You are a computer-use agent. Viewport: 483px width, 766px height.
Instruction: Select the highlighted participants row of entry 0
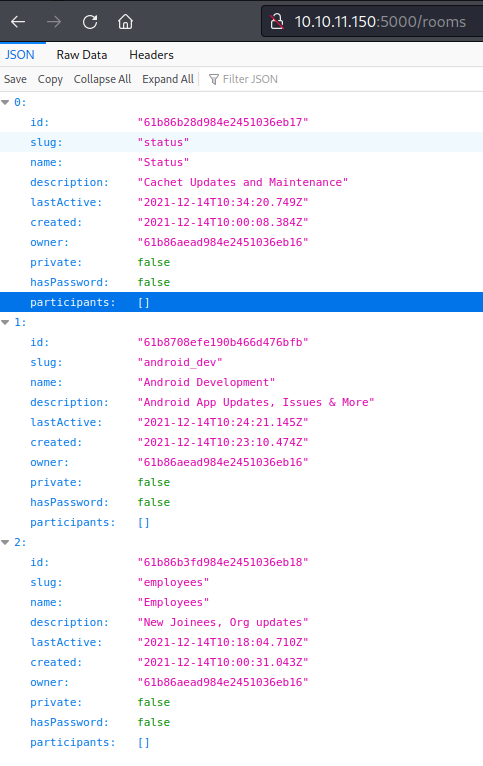(241, 302)
